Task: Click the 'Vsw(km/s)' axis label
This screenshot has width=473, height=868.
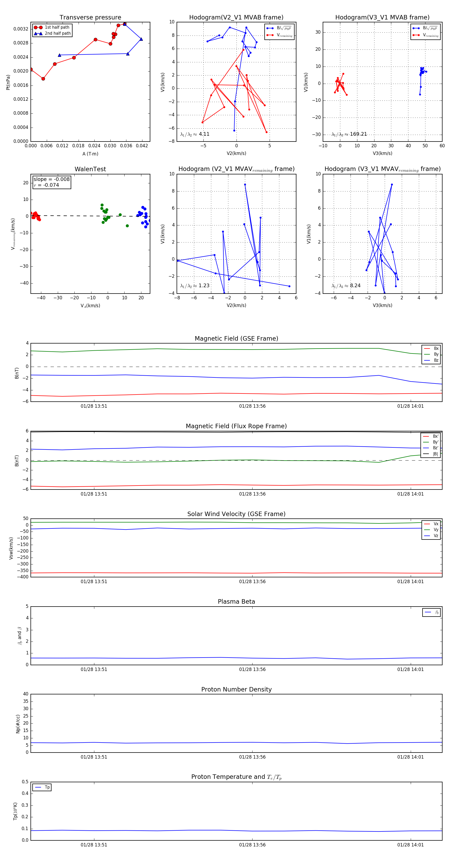Action: click(x=11, y=549)
